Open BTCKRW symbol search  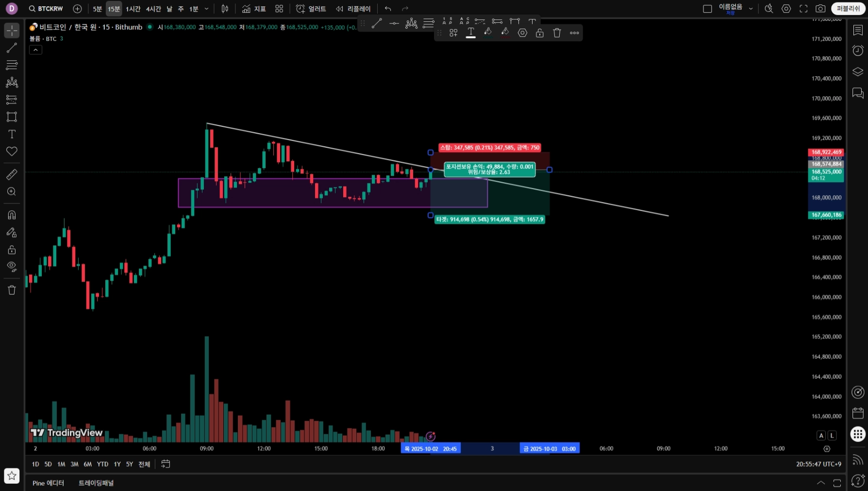(x=46, y=9)
